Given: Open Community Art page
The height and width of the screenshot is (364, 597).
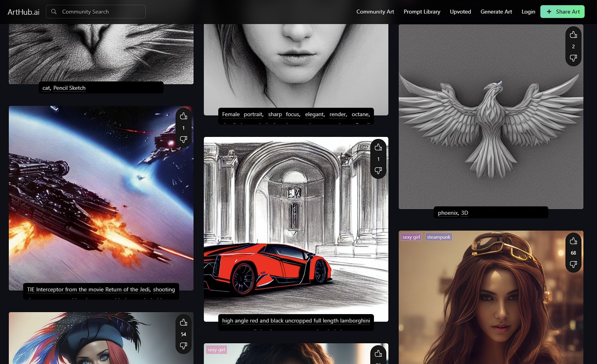Looking at the screenshot, I should pyautogui.click(x=375, y=12).
